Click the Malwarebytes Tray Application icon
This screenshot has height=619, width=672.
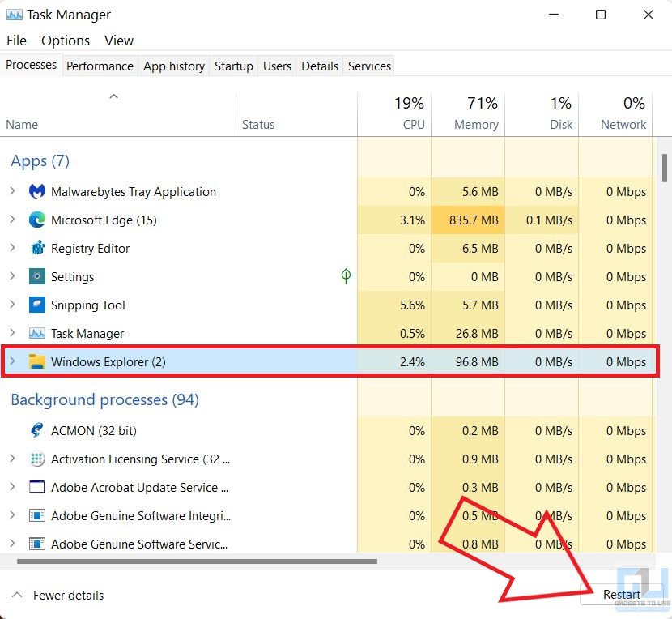pos(36,192)
